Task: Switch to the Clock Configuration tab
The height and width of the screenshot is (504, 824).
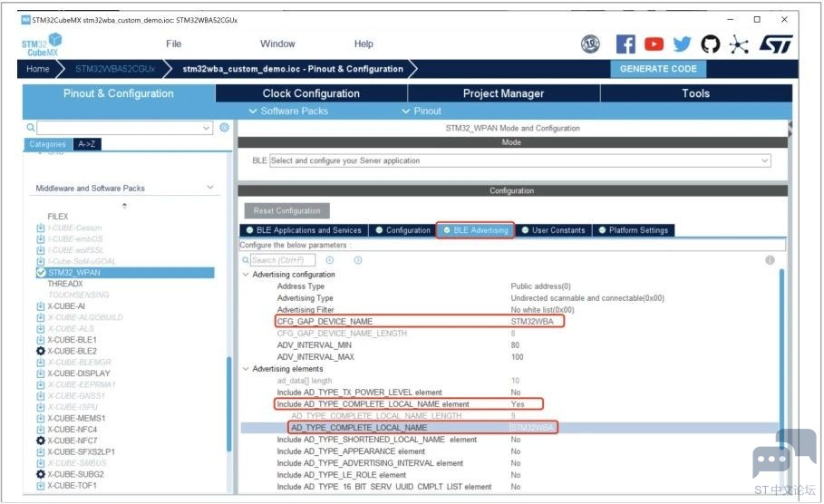Action: pos(311,93)
